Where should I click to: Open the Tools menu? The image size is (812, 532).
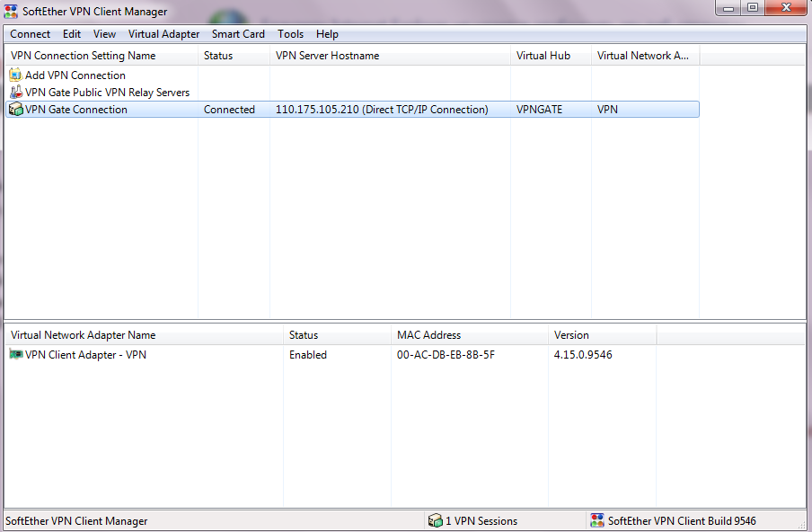click(290, 34)
